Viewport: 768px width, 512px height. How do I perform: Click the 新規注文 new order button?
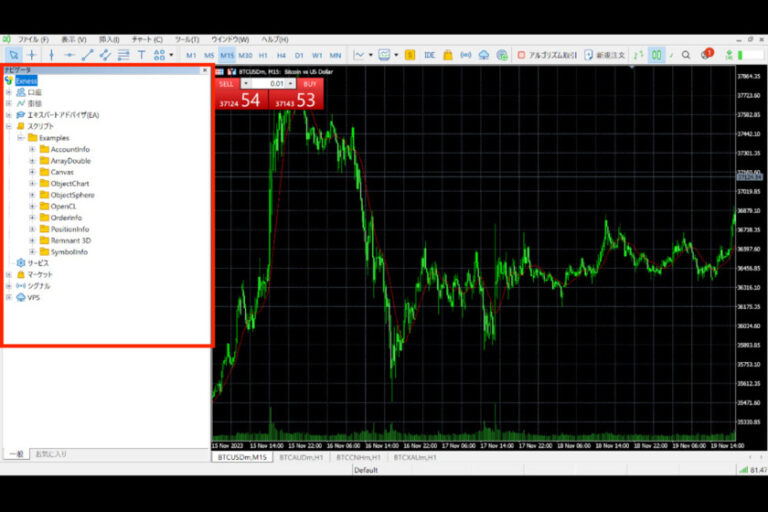click(605, 55)
